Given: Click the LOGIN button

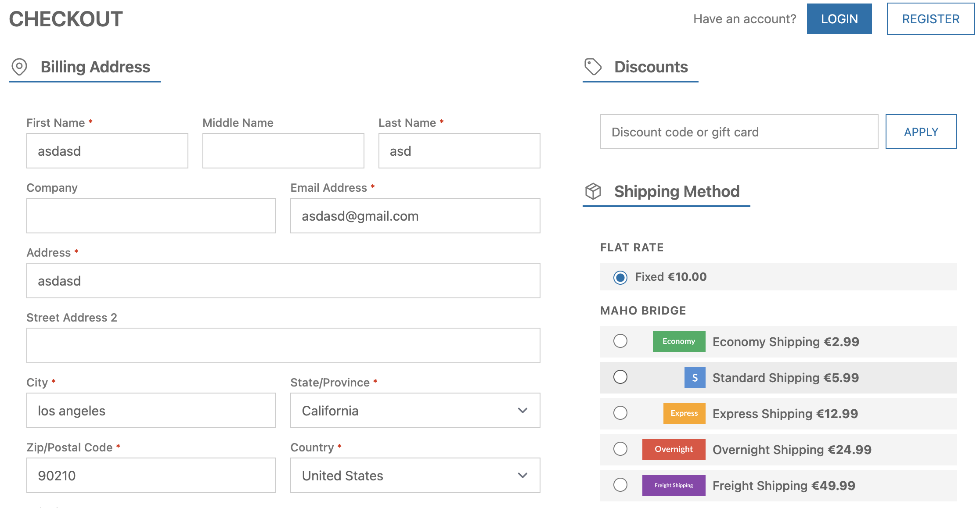Looking at the screenshot, I should [x=839, y=19].
